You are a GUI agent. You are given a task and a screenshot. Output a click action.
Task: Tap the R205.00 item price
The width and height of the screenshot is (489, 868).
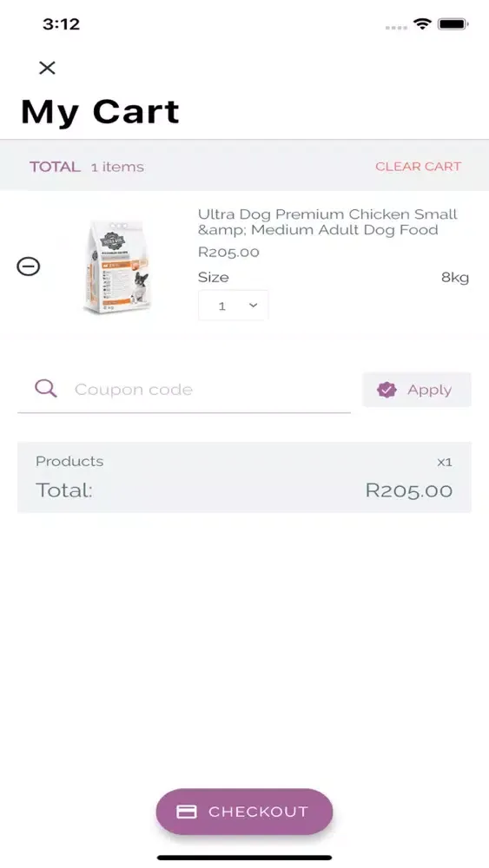(228, 253)
